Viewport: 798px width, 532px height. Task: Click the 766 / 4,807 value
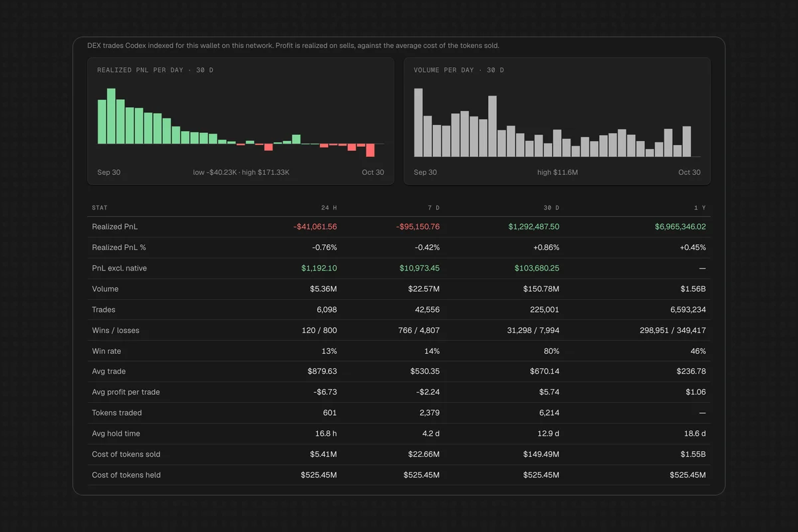click(418, 330)
